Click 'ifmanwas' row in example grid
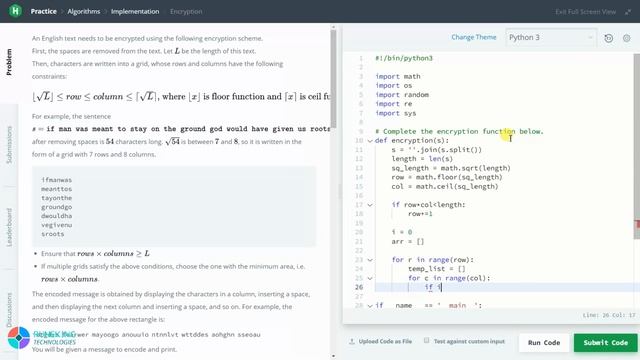The height and width of the screenshot is (360, 640). tap(56, 180)
